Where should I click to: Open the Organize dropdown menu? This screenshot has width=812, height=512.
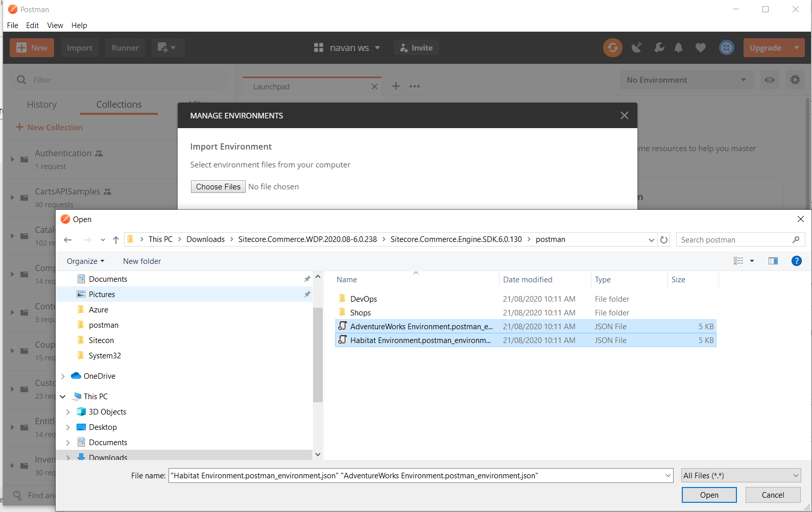pyautogui.click(x=85, y=261)
